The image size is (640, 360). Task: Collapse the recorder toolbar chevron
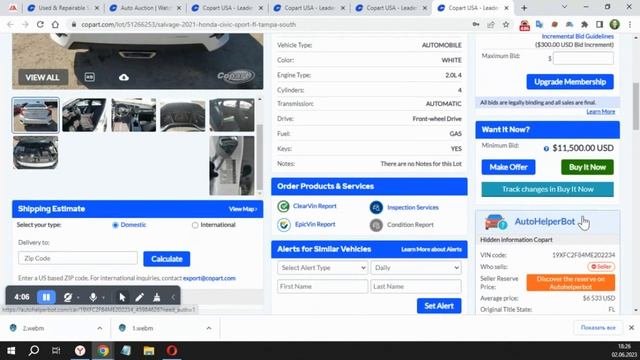tap(173, 297)
